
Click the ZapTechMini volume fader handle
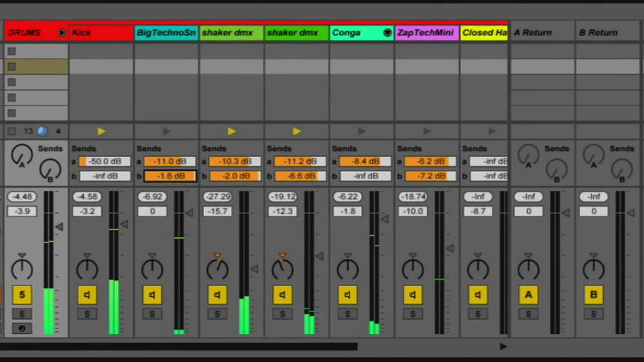click(x=450, y=248)
